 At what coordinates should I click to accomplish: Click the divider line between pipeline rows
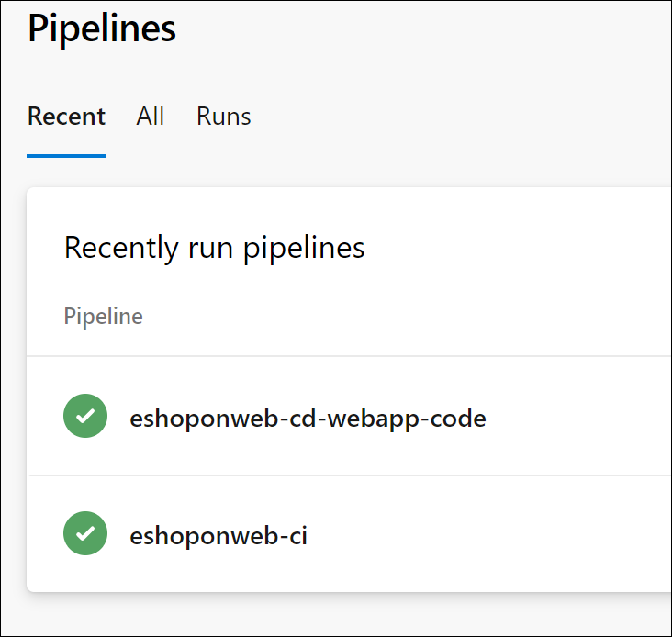tap(349, 475)
